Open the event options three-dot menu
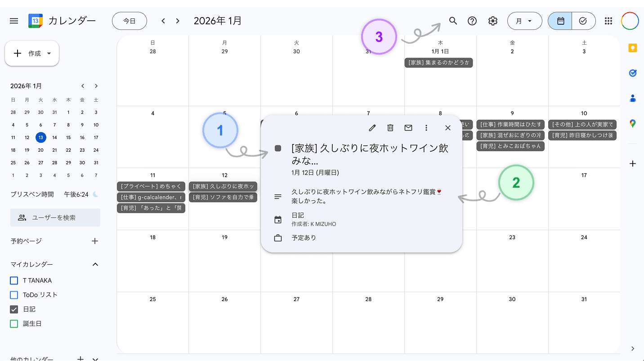The image size is (644, 361). (x=426, y=128)
